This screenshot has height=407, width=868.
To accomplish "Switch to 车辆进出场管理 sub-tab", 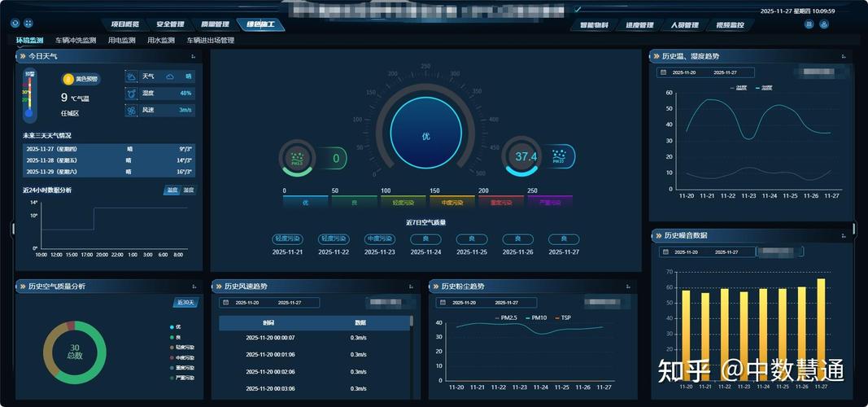I will [x=211, y=41].
